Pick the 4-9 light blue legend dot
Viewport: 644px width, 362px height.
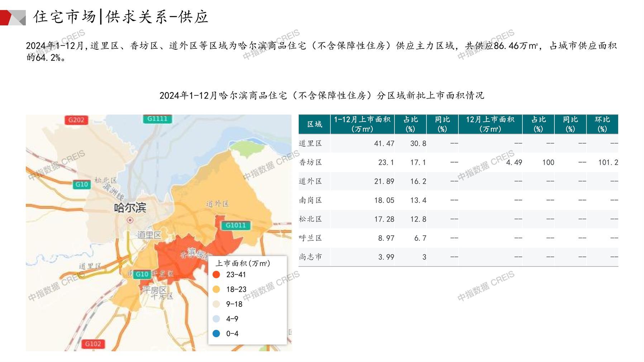[216, 319]
